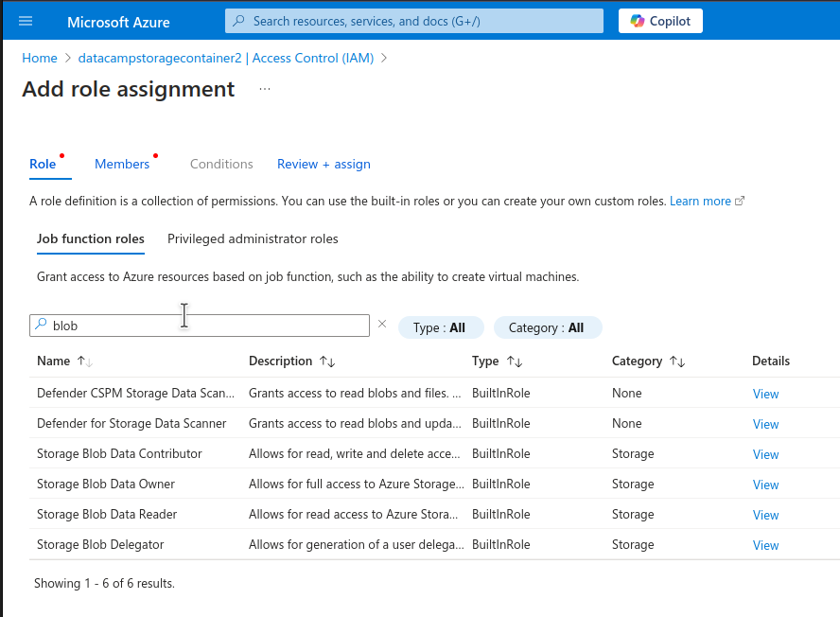This screenshot has width=840, height=617.
Task: Click the description 'Allows for full access to Azure Storage...'
Action: 357,485
